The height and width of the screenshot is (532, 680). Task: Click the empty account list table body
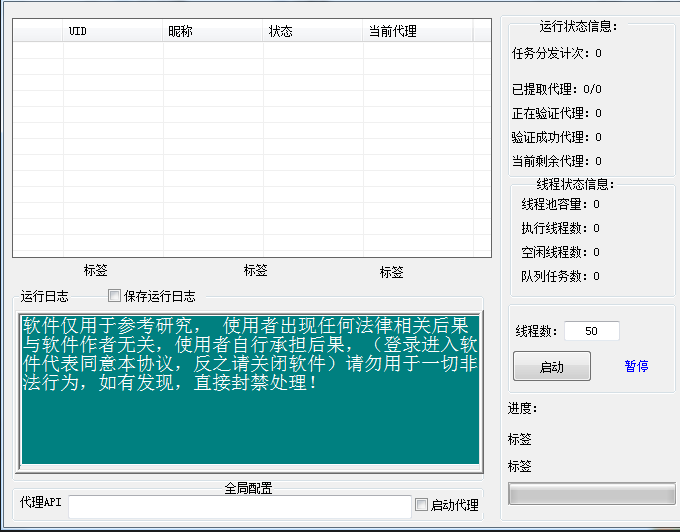coord(250,150)
